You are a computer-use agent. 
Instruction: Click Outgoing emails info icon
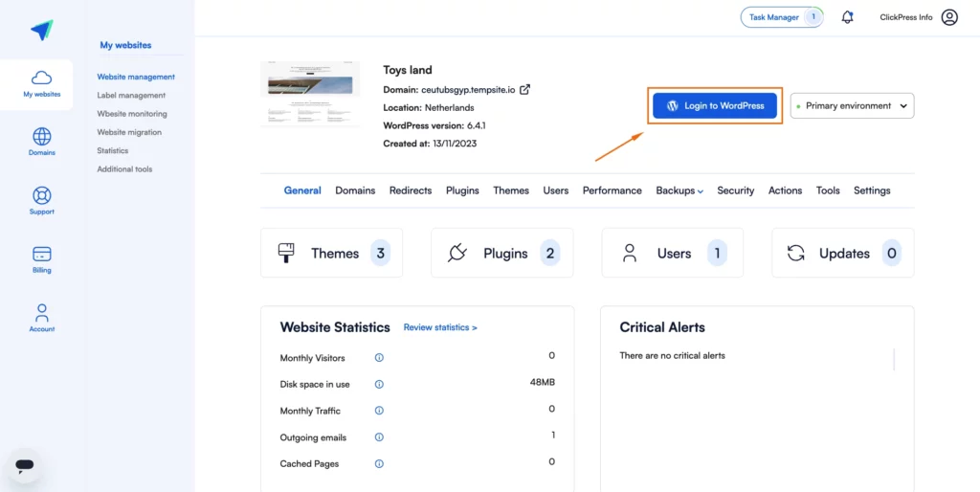[x=379, y=437]
